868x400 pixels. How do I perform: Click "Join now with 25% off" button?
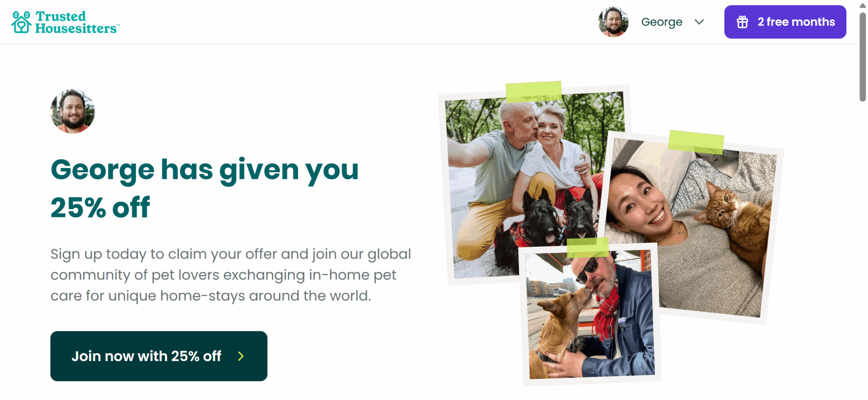coord(159,356)
